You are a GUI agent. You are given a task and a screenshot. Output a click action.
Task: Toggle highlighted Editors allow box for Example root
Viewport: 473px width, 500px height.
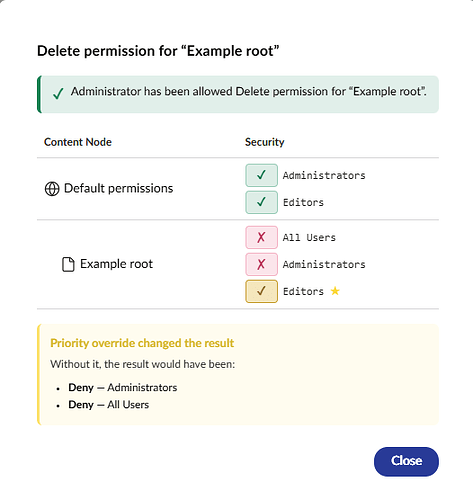(x=262, y=291)
